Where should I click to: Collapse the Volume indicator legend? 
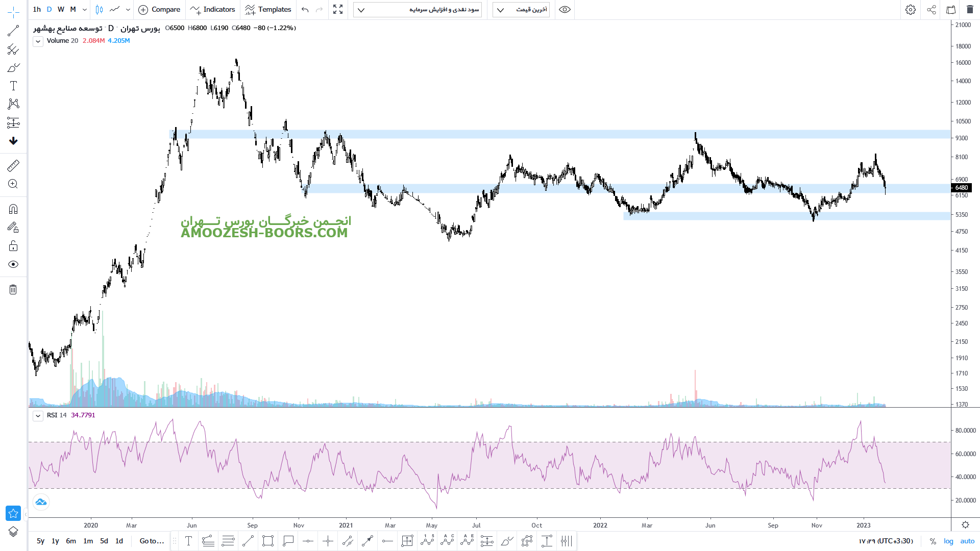point(38,41)
